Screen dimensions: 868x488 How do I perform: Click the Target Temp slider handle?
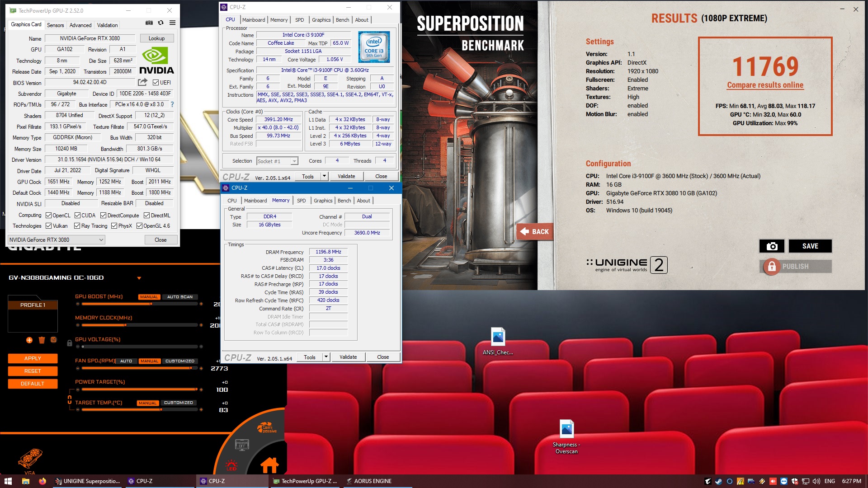[161, 409]
